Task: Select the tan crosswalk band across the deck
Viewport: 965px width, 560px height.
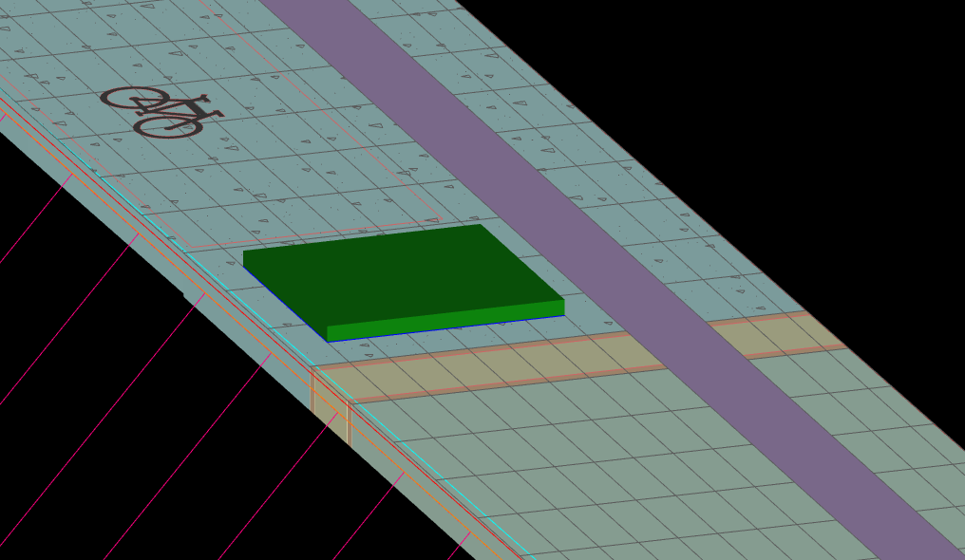Action: pyautogui.click(x=492, y=367)
